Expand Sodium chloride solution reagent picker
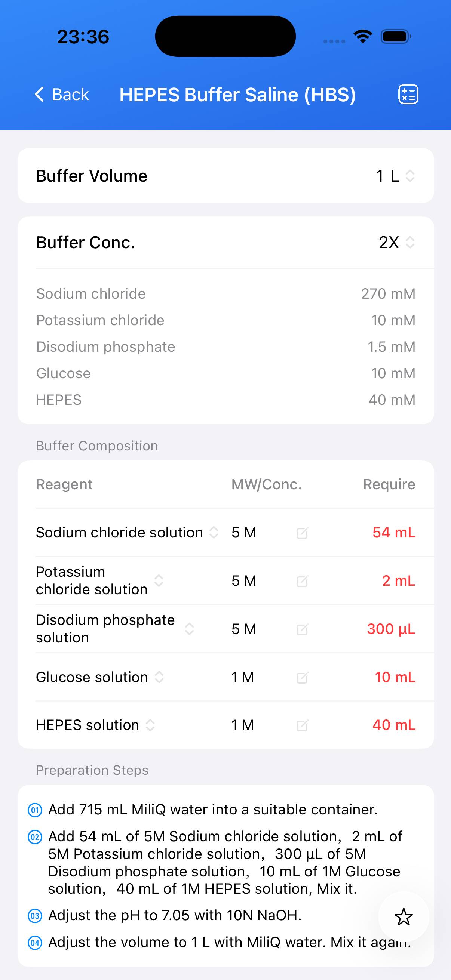 [214, 533]
